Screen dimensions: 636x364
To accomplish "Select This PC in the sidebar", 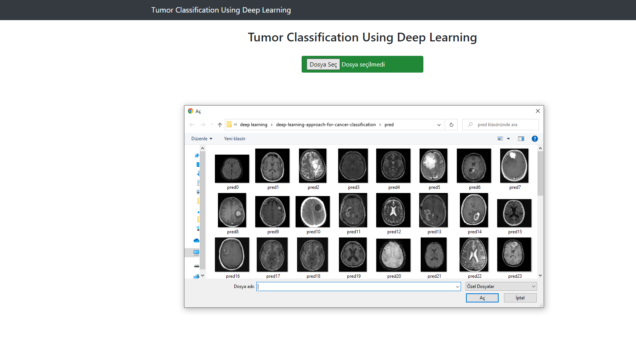I will (x=197, y=252).
